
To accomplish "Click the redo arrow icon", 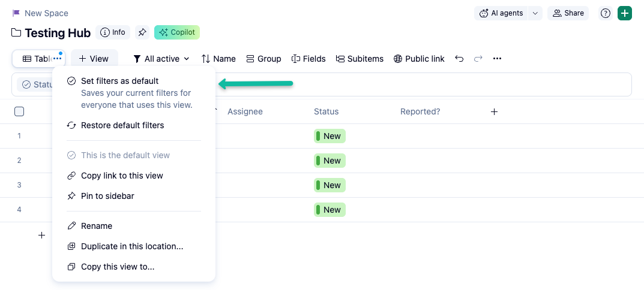I will 478,59.
